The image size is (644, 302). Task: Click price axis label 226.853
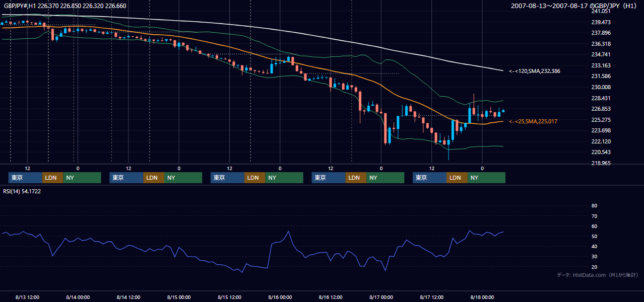pyautogui.click(x=601, y=109)
